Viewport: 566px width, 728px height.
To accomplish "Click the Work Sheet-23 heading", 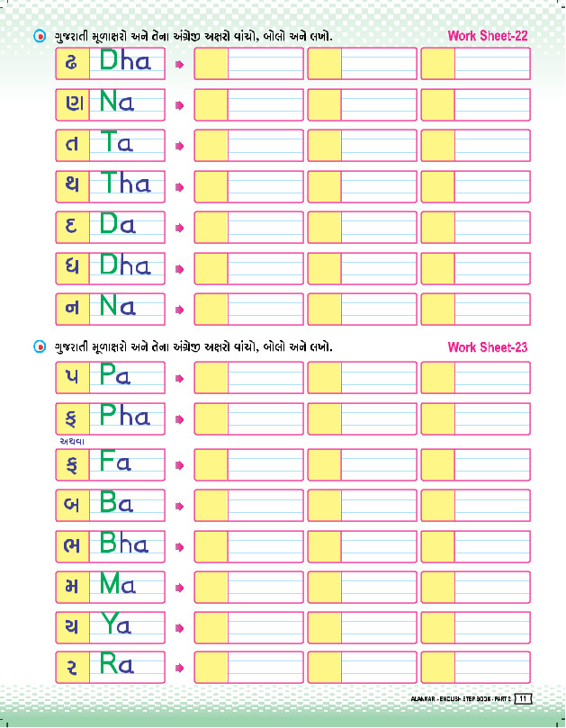I will (487, 347).
